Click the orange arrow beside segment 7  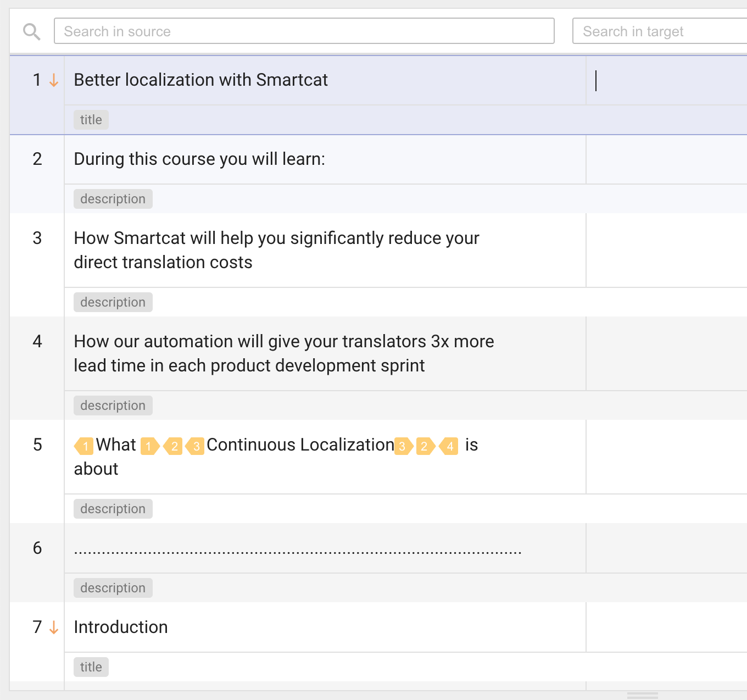[54, 627]
